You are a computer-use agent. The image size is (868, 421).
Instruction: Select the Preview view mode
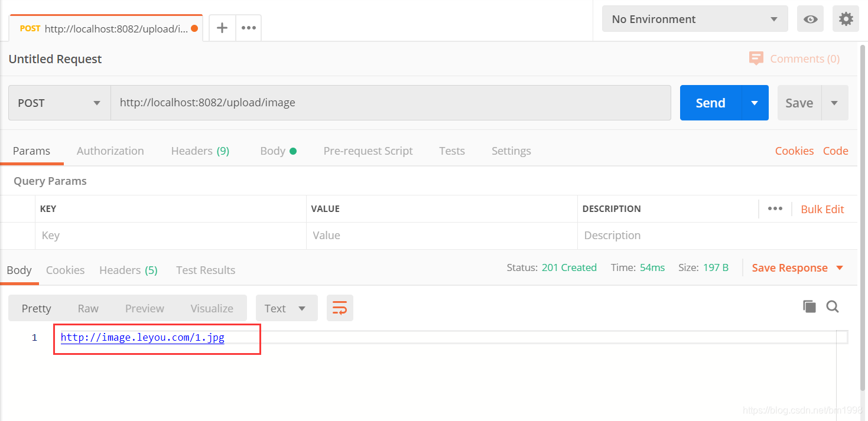[x=145, y=308]
